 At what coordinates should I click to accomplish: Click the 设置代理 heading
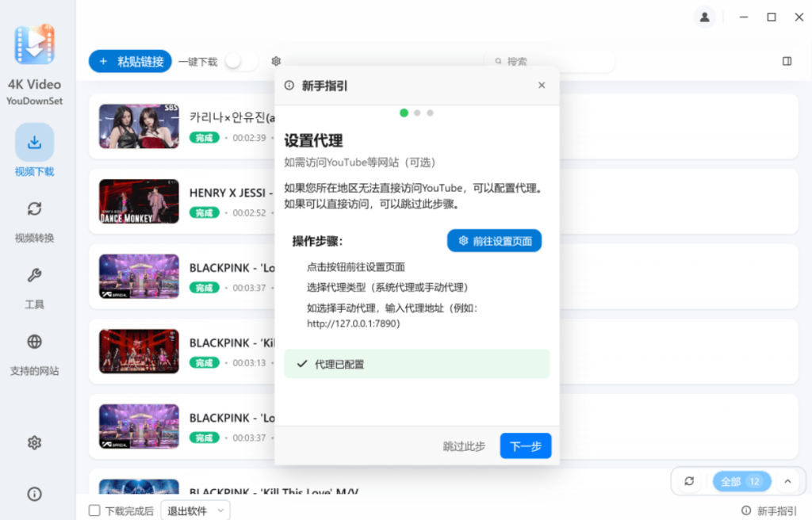click(313, 140)
